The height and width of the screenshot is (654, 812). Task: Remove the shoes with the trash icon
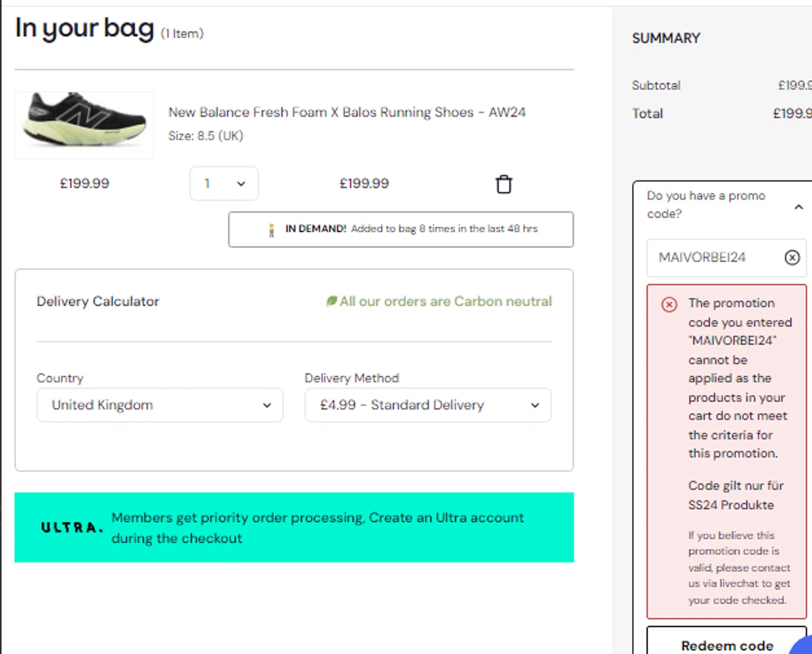(x=503, y=184)
